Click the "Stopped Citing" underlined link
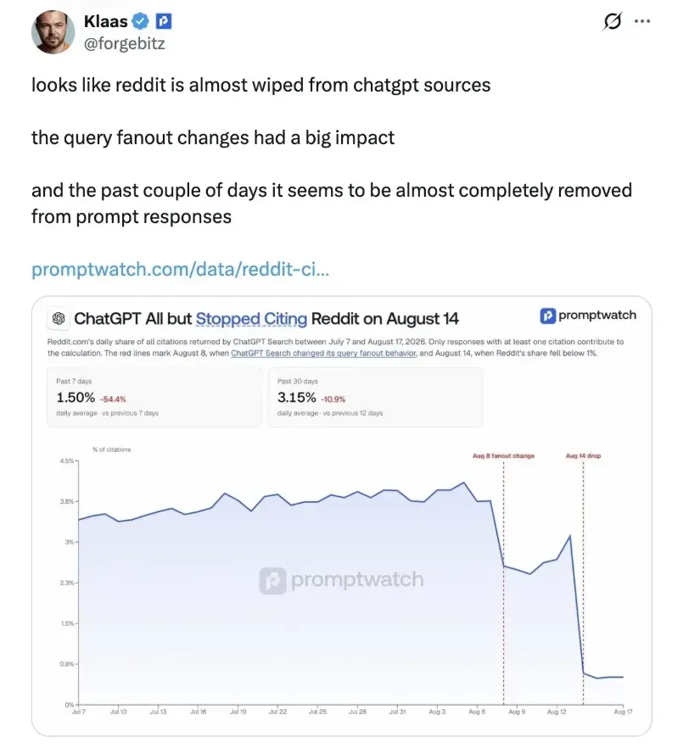This screenshot has width=700, height=748. pos(251,319)
